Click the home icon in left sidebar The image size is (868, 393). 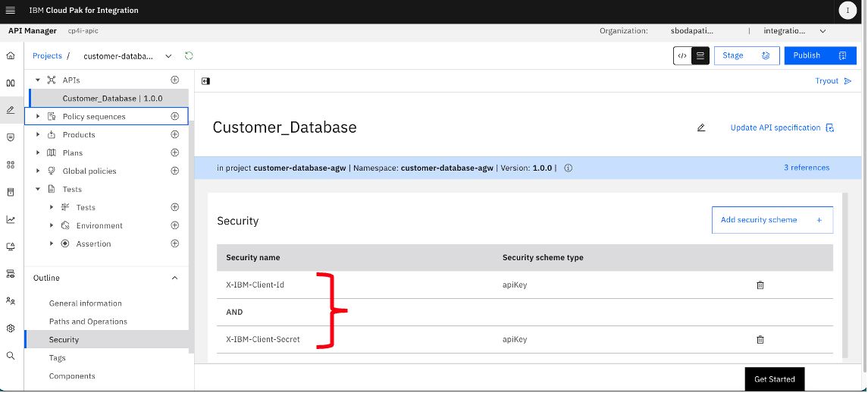point(11,56)
